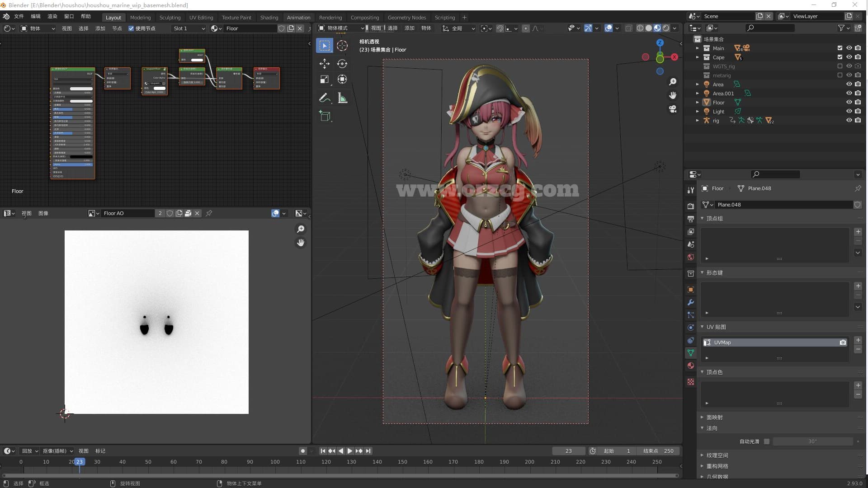Select the Select Box tool in viewport toolbar
The height and width of the screenshot is (488, 868).
324,46
